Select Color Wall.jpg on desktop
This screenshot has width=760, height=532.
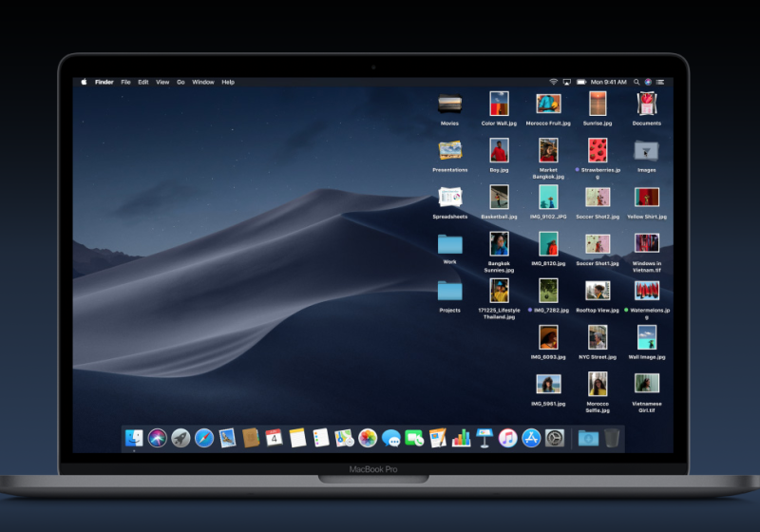pos(499,104)
